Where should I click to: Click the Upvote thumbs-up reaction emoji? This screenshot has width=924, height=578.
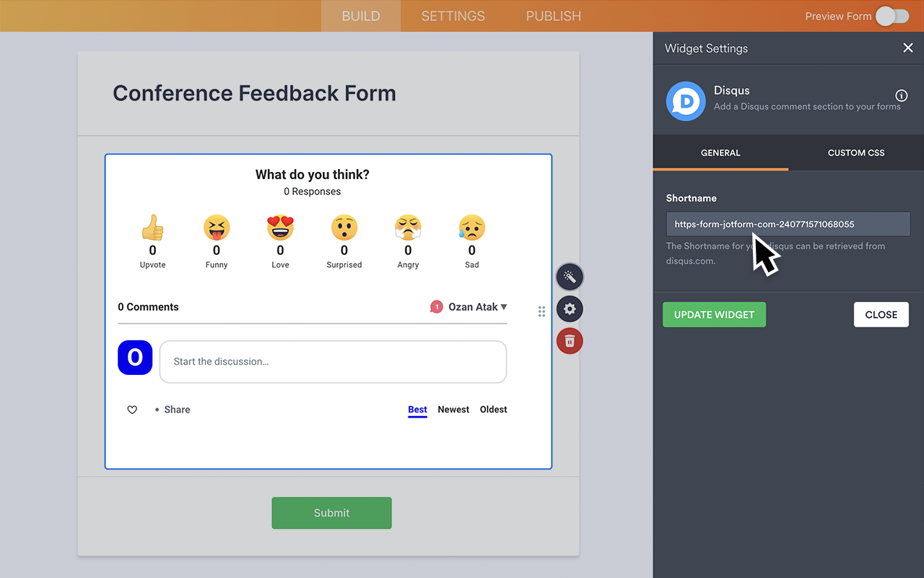152,227
